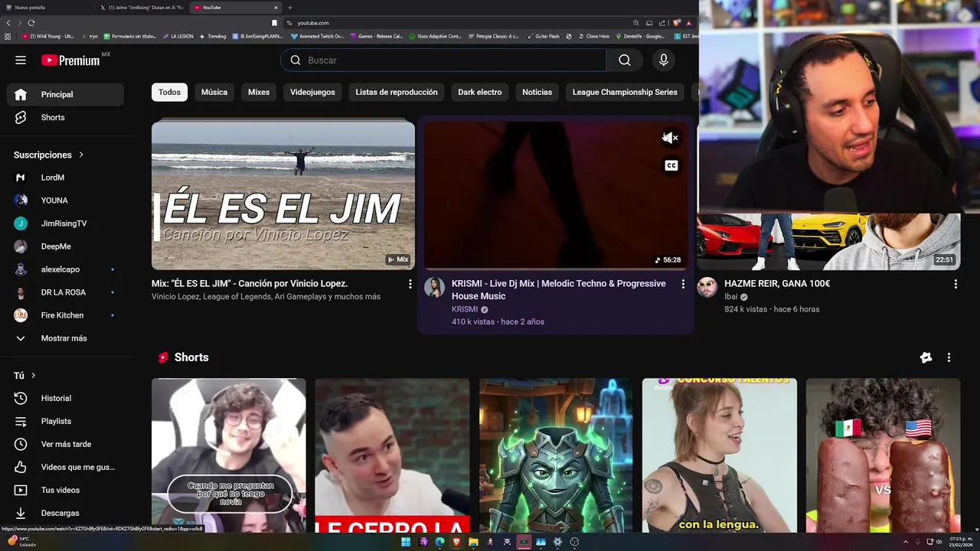This screenshot has height=551, width=980.
Task: Open Shorts from the sidebar
Action: click(x=65, y=117)
